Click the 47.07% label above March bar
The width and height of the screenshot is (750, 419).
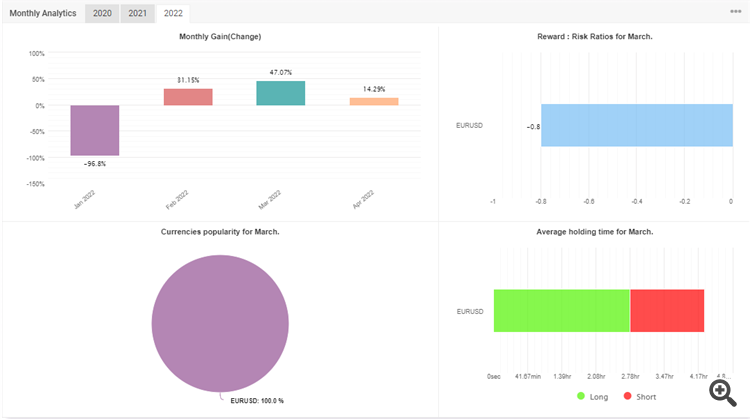tap(281, 72)
